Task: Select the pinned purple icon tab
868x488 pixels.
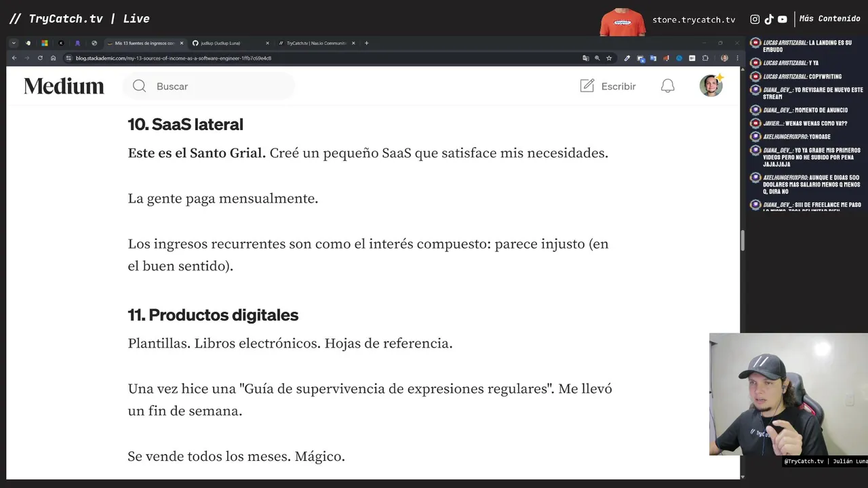Action: tap(77, 43)
